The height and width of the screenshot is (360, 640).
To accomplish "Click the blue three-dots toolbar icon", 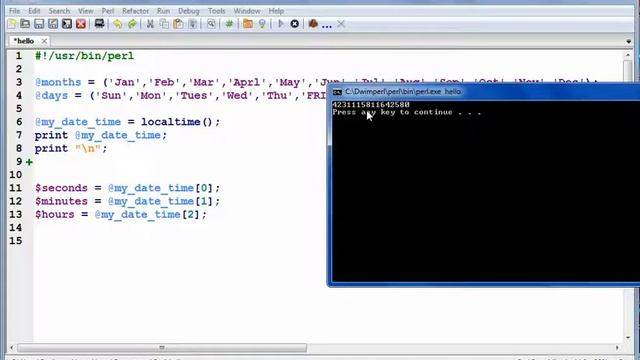I will (327, 26).
